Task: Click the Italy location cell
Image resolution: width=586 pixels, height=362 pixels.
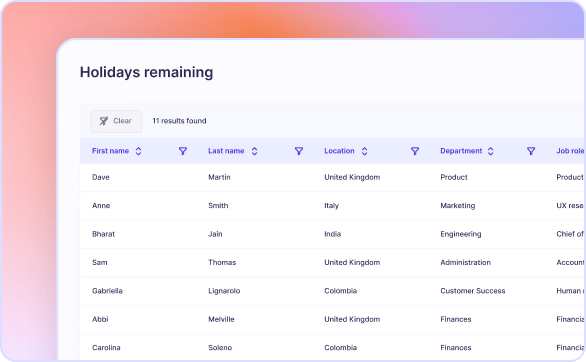Action: tap(331, 206)
